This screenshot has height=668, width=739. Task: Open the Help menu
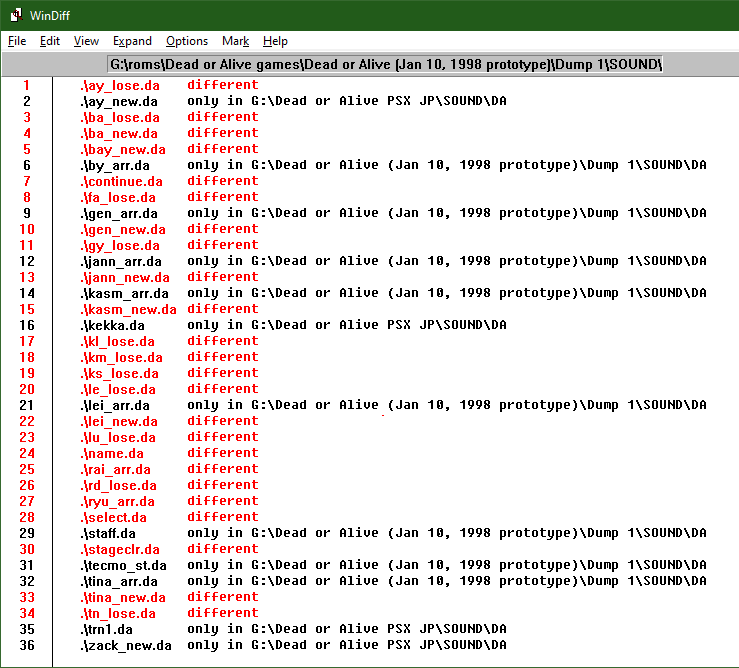pyautogui.click(x=275, y=41)
